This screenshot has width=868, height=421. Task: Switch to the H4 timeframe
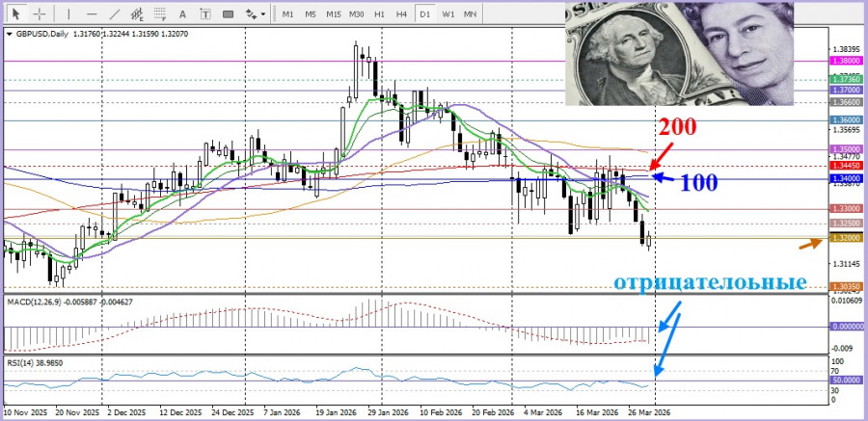pyautogui.click(x=402, y=14)
